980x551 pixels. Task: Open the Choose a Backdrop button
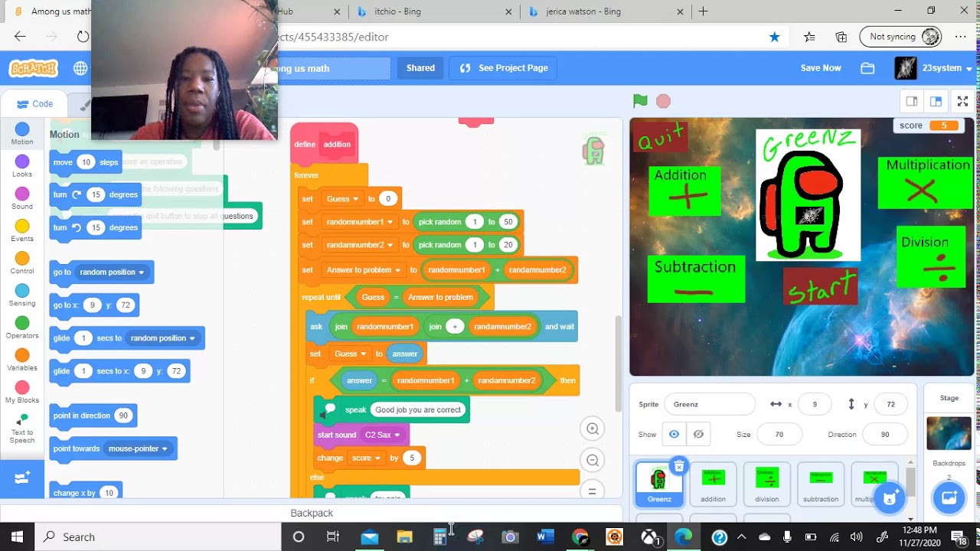949,498
